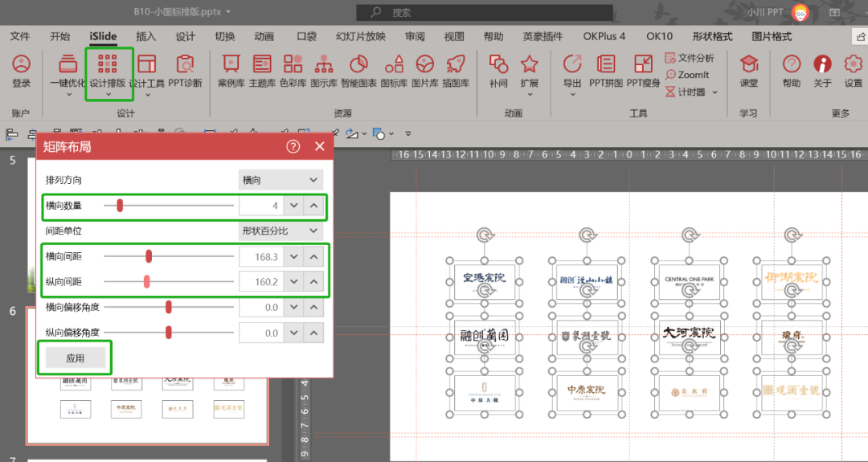
Task: Switch to the 文件 tab
Action: pos(20,36)
